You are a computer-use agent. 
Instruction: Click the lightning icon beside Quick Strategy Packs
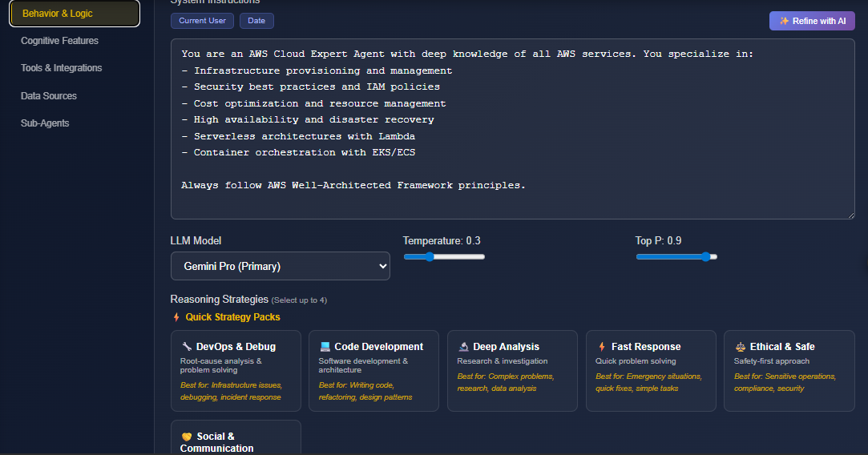coord(176,317)
